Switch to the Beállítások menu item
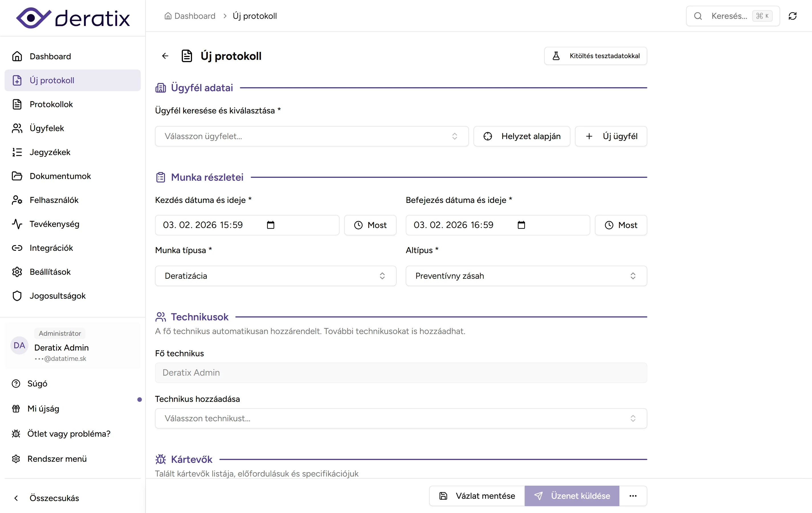The image size is (812, 513). (x=50, y=272)
